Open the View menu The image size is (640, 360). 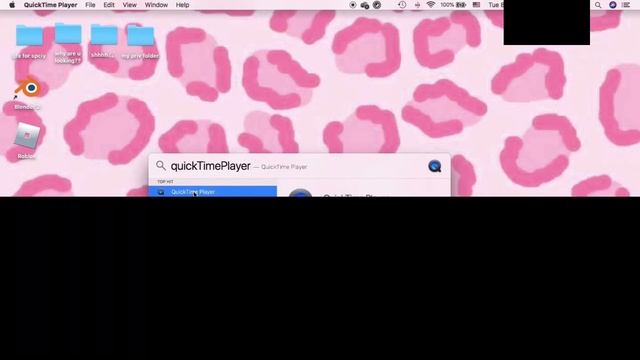pos(129,5)
